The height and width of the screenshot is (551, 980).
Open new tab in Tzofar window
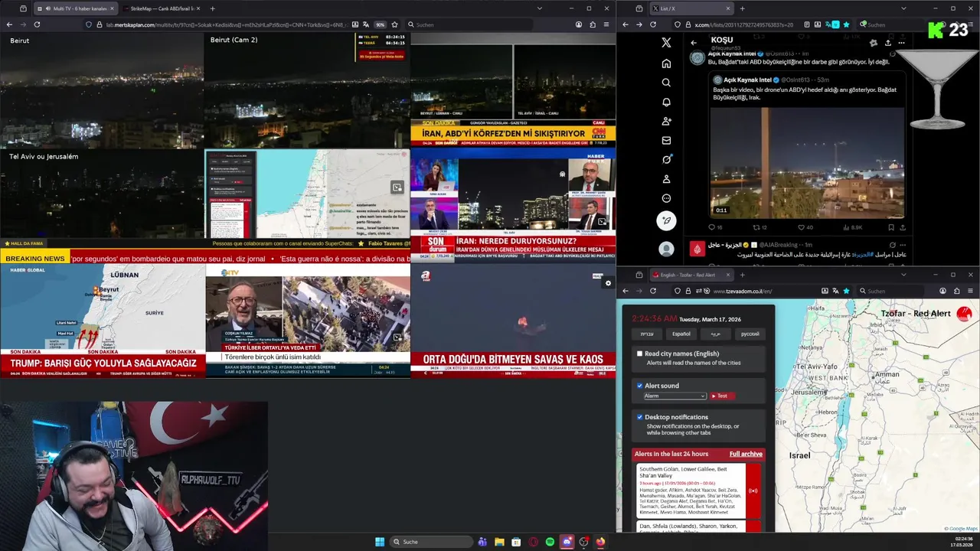[x=742, y=275]
